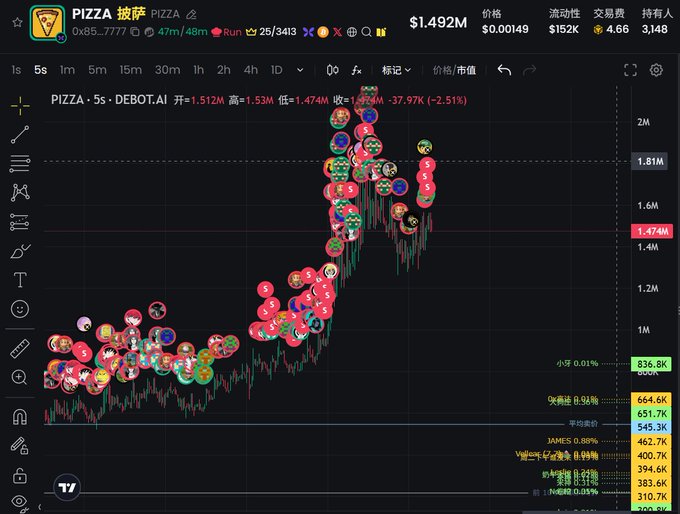Viewport: 680px width, 514px height.
Task: Edit the PIZZA token name with pencil icon
Action: [191, 15]
